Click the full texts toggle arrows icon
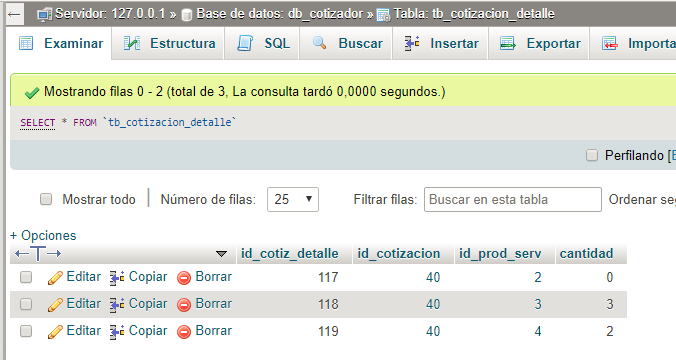 click(x=38, y=254)
